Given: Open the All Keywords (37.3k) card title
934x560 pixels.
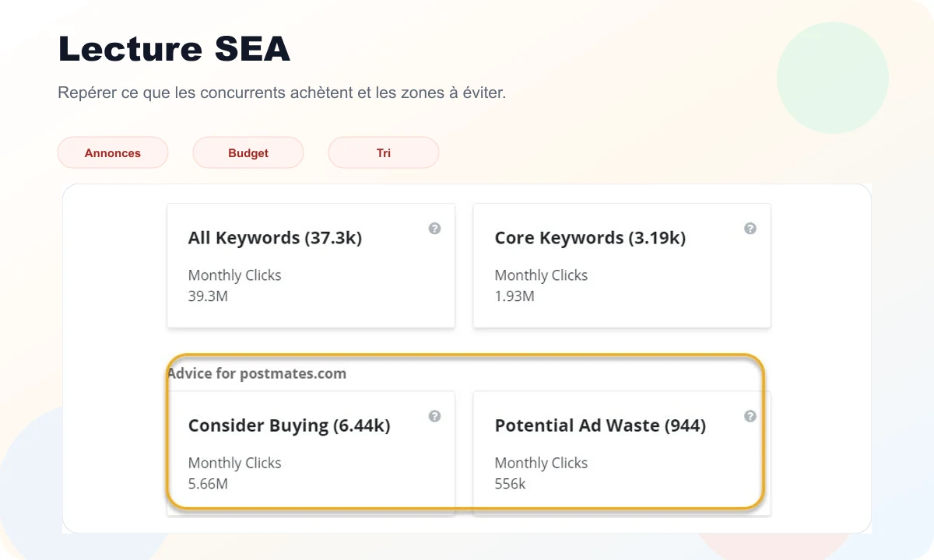Looking at the screenshot, I should (275, 238).
